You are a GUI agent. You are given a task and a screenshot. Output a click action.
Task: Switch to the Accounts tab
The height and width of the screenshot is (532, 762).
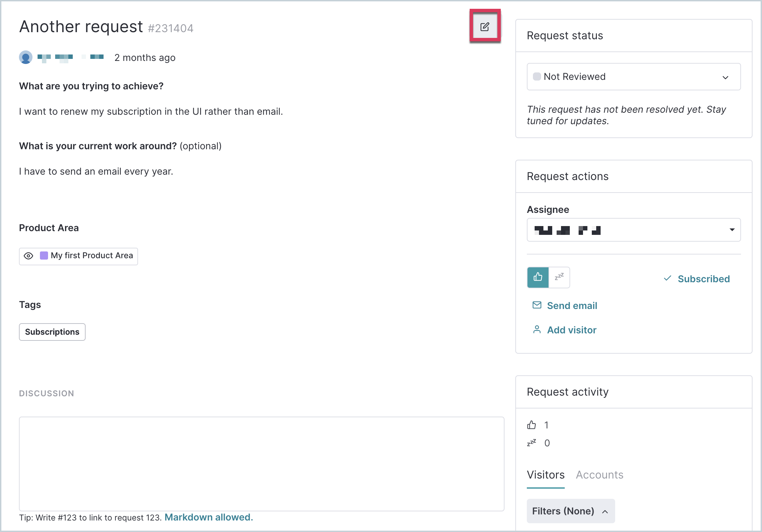(x=600, y=475)
